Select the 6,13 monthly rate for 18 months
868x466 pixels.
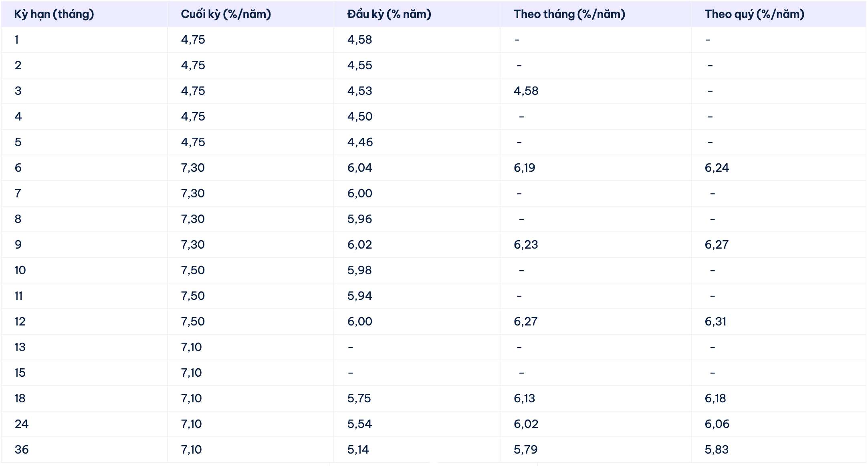tap(524, 398)
